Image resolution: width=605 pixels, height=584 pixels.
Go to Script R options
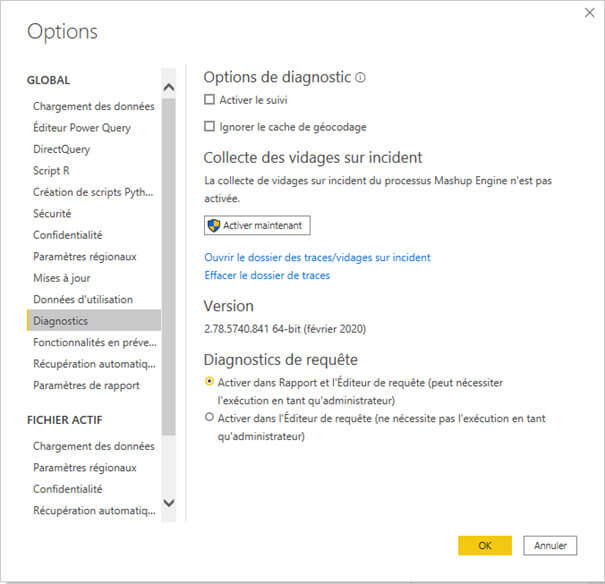click(93, 170)
